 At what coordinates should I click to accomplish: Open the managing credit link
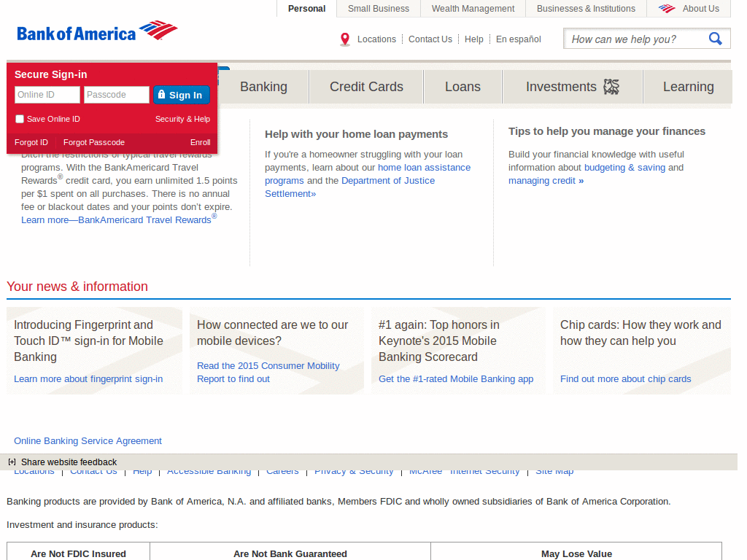[546, 181]
